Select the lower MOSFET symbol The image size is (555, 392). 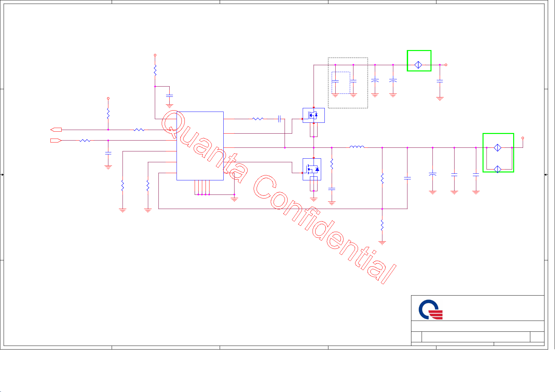click(x=312, y=169)
